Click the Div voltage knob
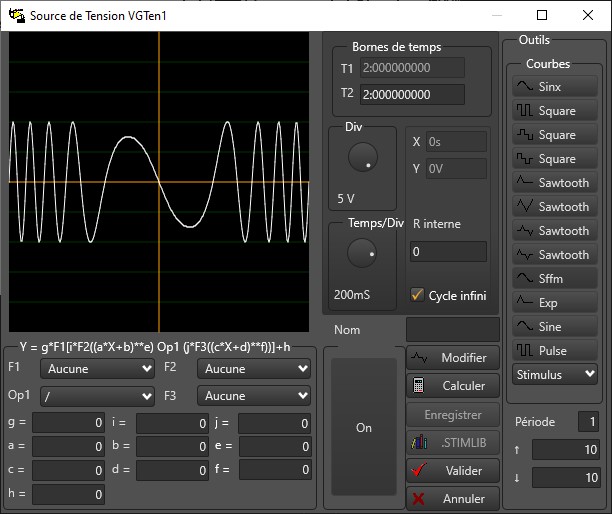Image resolution: width=612 pixels, height=514 pixels. pyautogui.click(x=361, y=156)
